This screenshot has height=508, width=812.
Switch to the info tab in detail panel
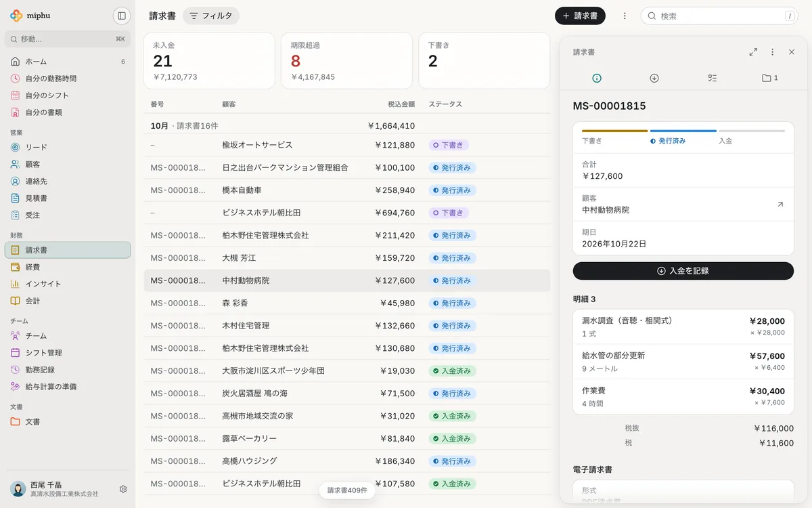pos(597,78)
